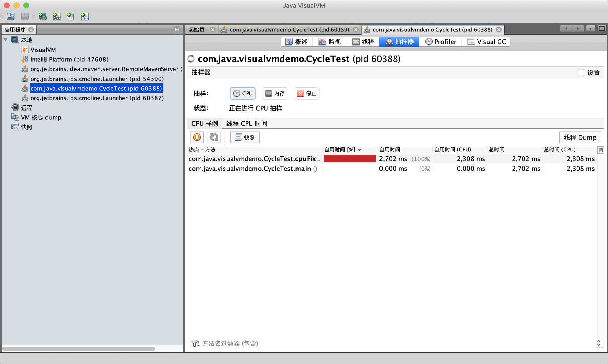Click the 停止 button

coord(306,93)
